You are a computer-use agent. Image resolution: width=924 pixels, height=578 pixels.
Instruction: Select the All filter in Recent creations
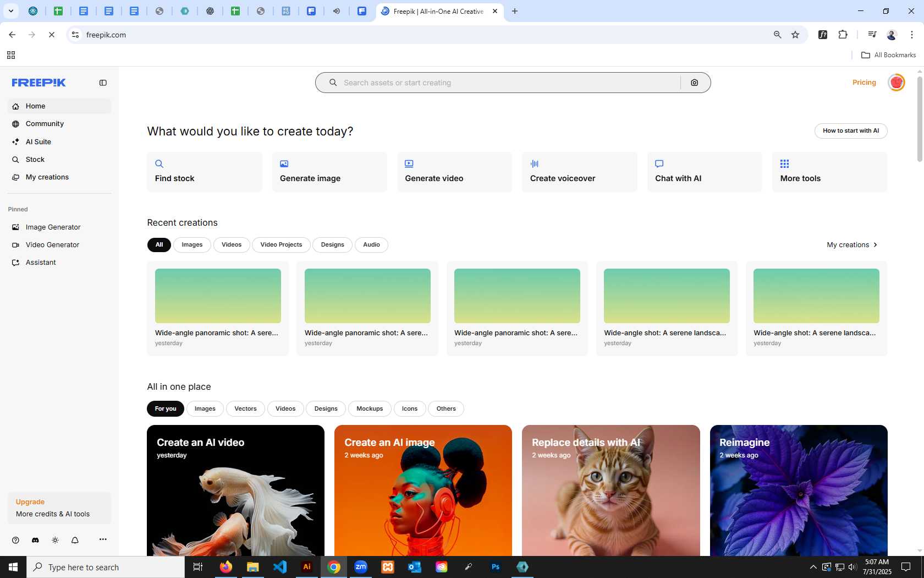pos(159,245)
